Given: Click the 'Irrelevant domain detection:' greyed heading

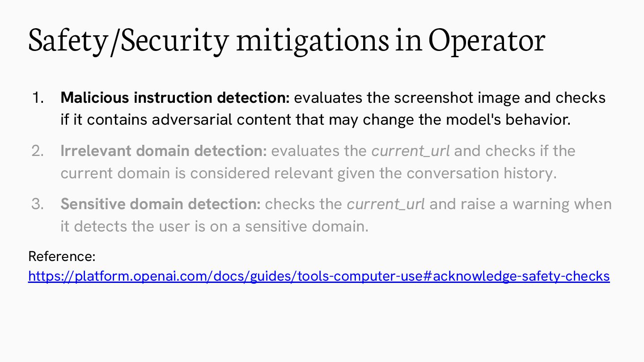Looking at the screenshot, I should [x=164, y=151].
